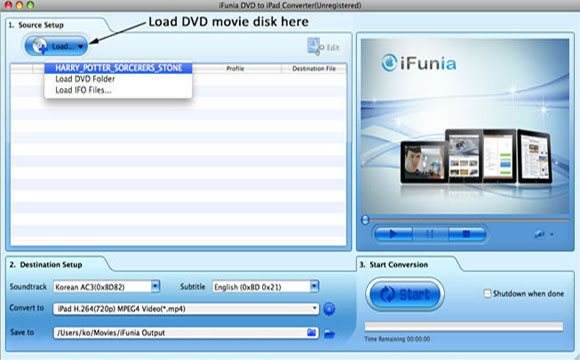
Task: Select HARRY_POTTER_SORCERERS_STONE menu entry
Action: coord(118,68)
